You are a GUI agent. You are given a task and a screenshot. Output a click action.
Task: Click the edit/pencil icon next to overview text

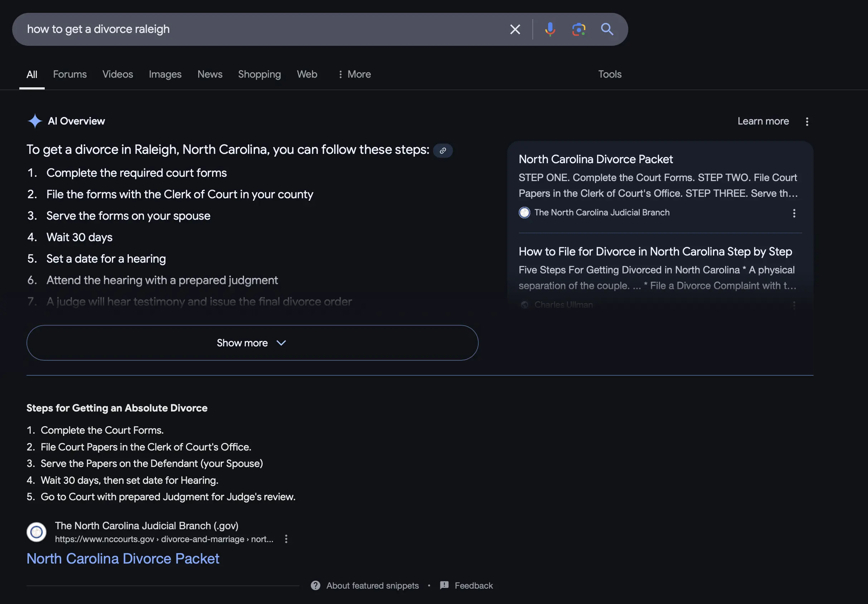coord(442,150)
